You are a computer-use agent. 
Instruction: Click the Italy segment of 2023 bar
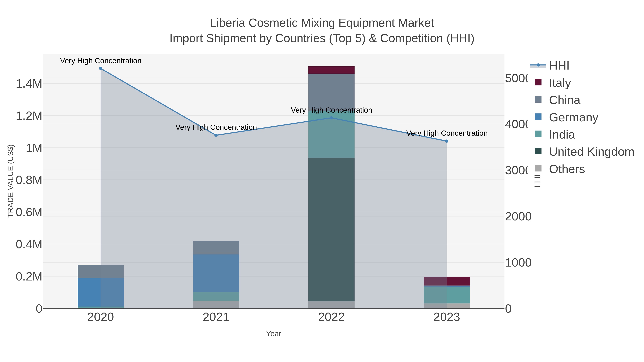[447, 281]
